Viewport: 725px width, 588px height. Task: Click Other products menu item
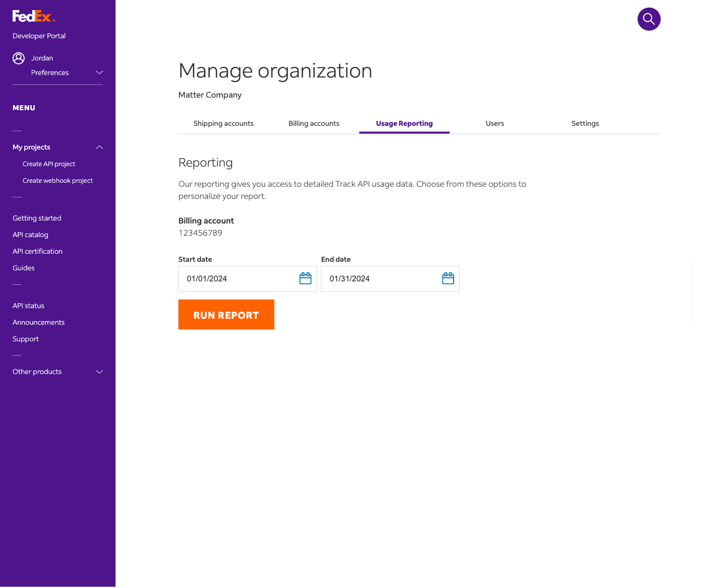(x=37, y=372)
